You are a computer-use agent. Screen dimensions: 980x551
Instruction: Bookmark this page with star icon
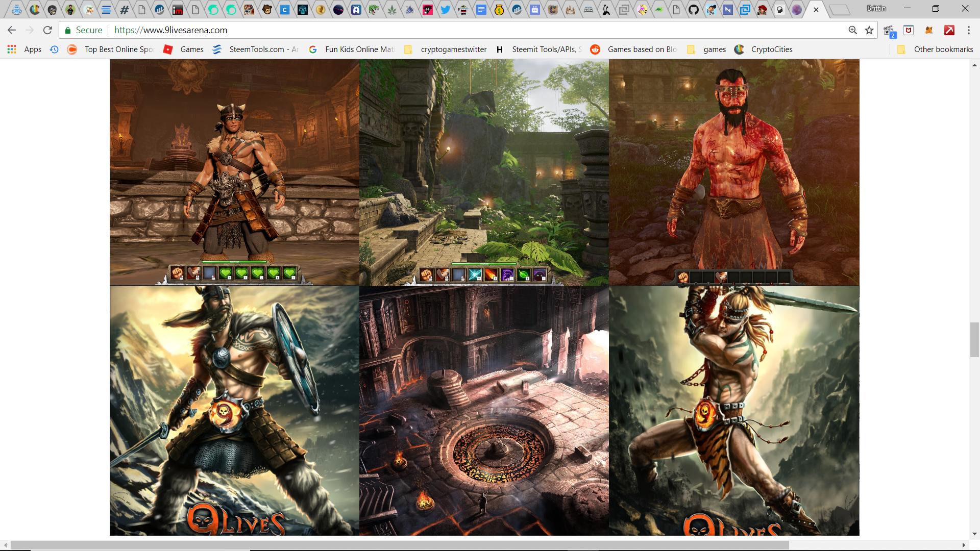[869, 30]
